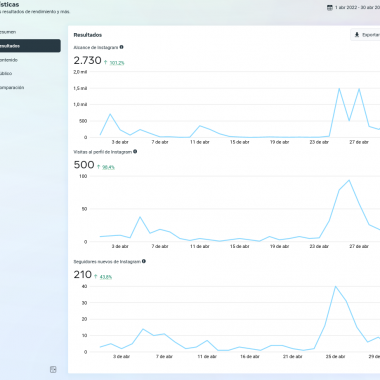Go to the Contenido section

tap(9, 60)
